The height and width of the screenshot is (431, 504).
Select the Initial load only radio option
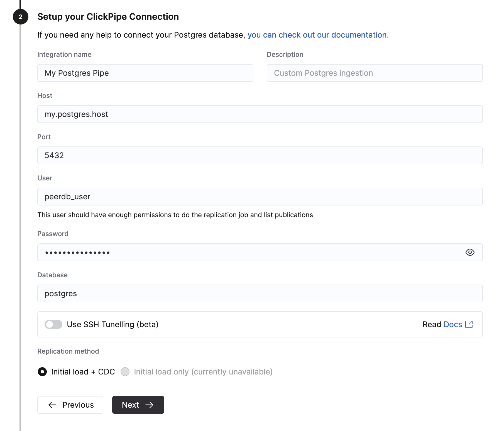125,372
